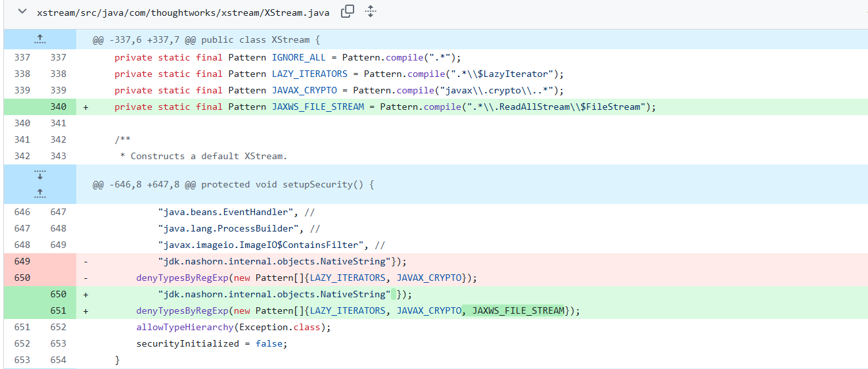
Task: Select added line number 651 in green
Action: (x=58, y=310)
